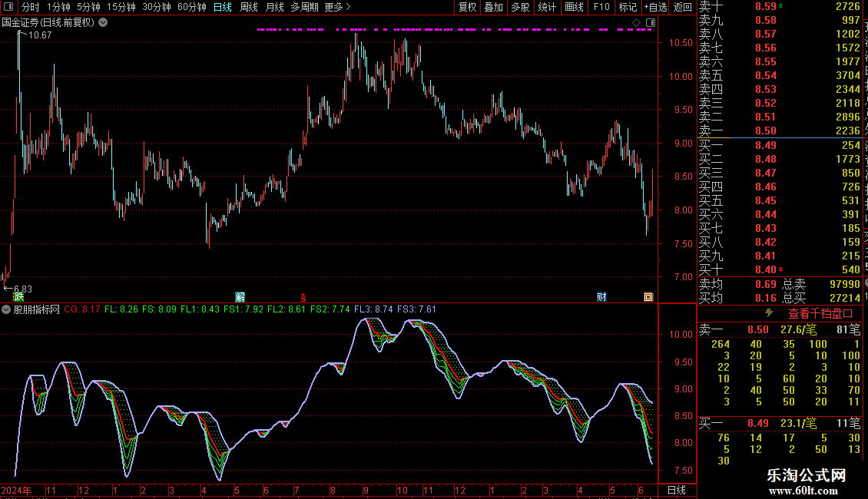Click the 2024年 label on time axis
This screenshot has width=868, height=499.
16,490
